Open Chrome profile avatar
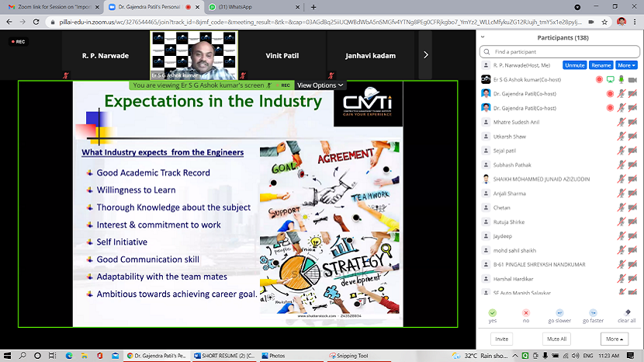Image resolution: width=644 pixels, height=362 pixels. tap(621, 22)
